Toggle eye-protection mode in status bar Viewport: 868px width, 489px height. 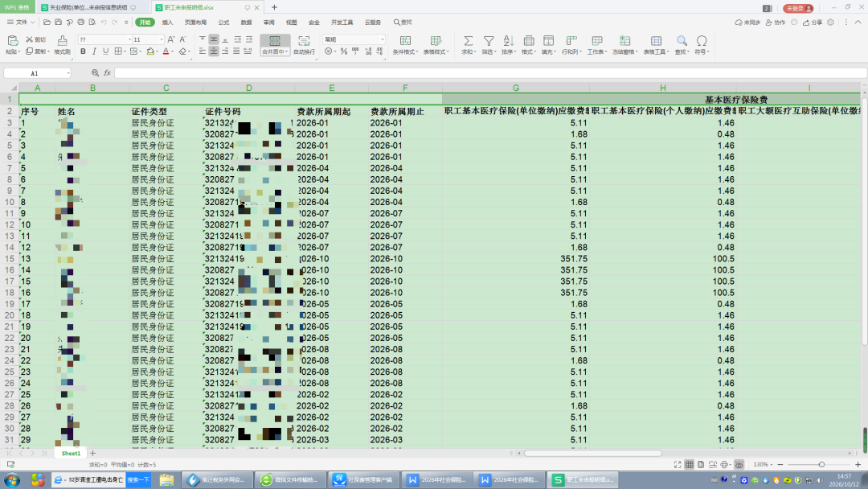(x=739, y=465)
